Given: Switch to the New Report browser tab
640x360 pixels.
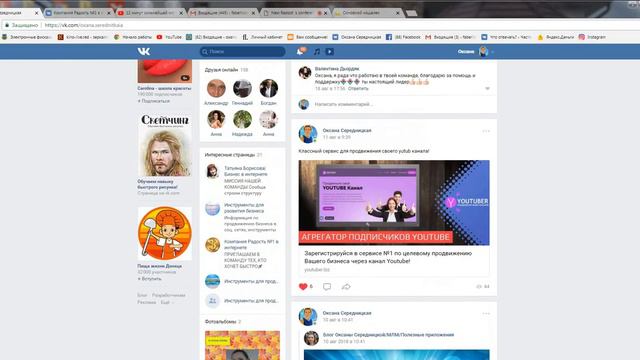Looking at the screenshot, I should 295,13.
